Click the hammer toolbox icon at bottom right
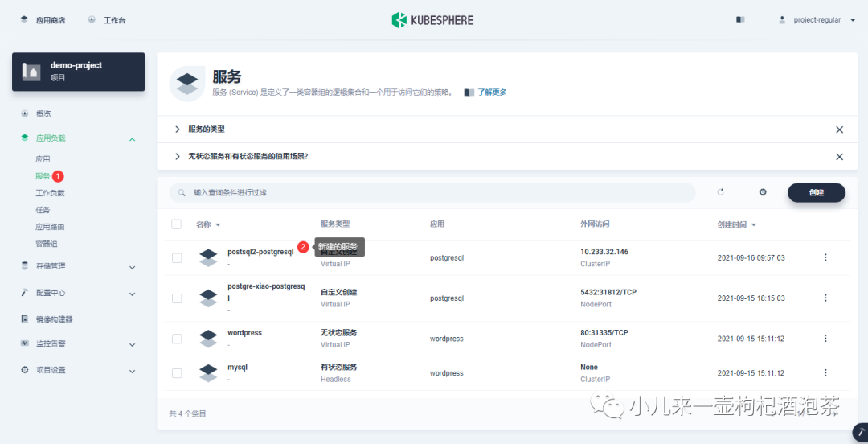 (861, 432)
